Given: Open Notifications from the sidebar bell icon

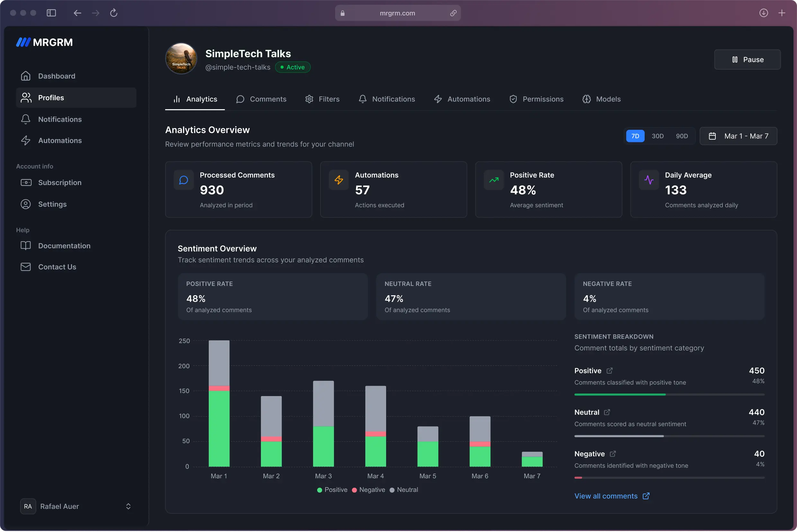Looking at the screenshot, I should (x=26, y=119).
